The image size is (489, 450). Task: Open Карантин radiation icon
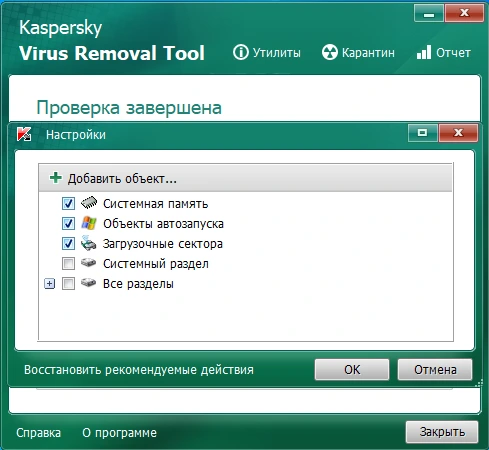point(330,52)
